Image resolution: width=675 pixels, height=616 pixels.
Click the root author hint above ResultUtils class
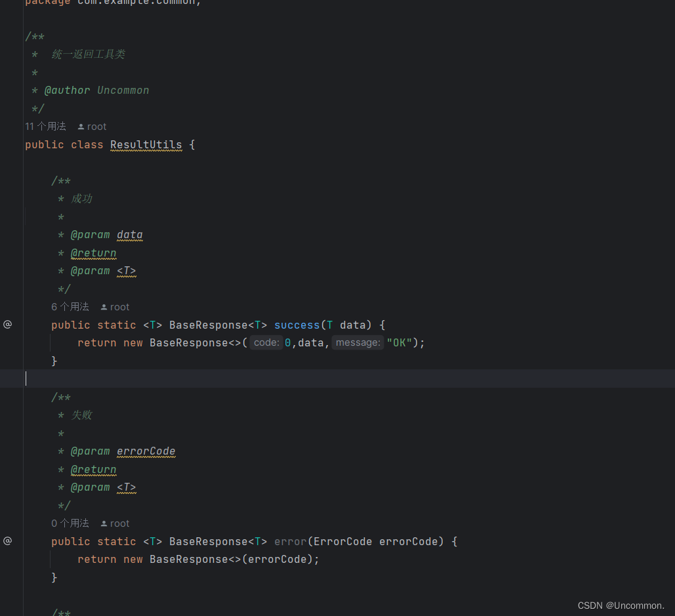click(92, 127)
